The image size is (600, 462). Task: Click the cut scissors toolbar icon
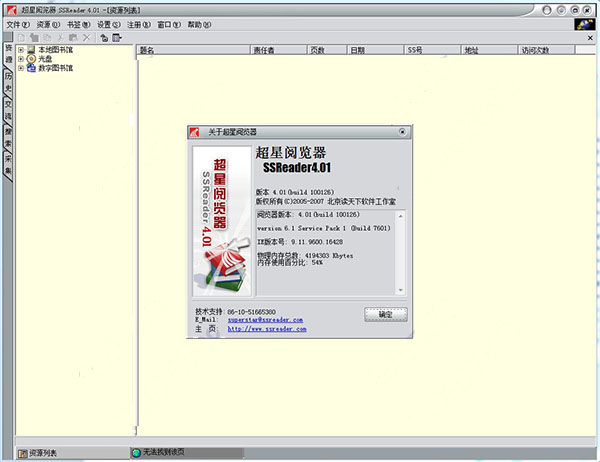pyautogui.click(x=60, y=38)
